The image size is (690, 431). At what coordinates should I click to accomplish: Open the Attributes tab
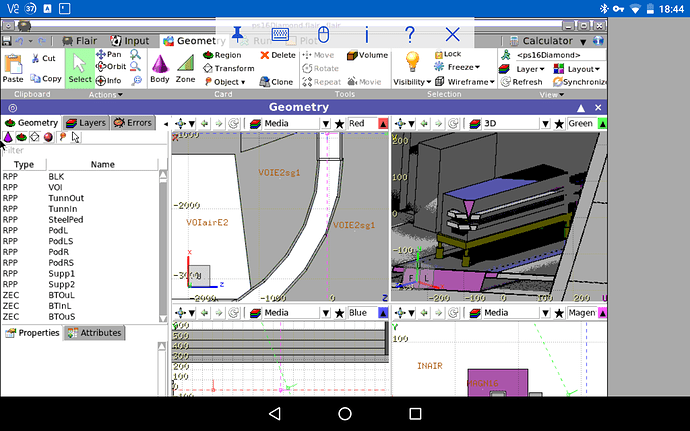(94, 333)
